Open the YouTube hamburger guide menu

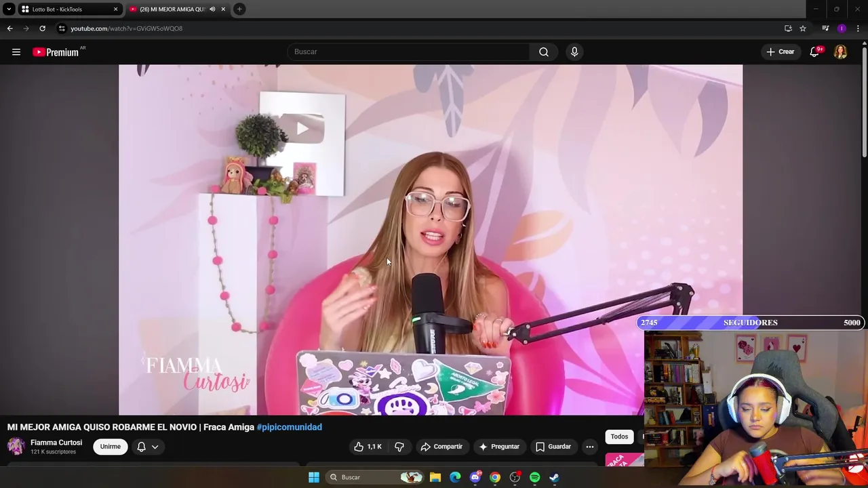16,52
